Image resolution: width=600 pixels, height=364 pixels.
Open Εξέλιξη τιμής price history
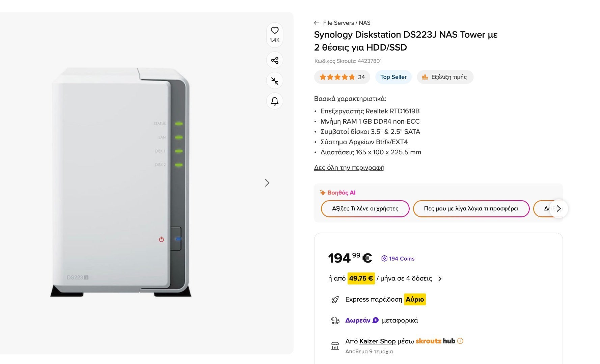445,77
